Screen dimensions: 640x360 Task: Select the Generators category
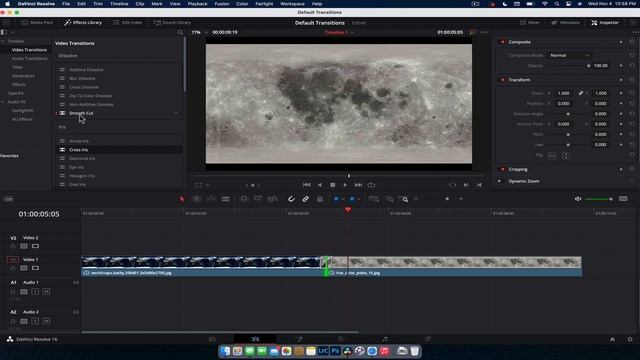tap(23, 76)
